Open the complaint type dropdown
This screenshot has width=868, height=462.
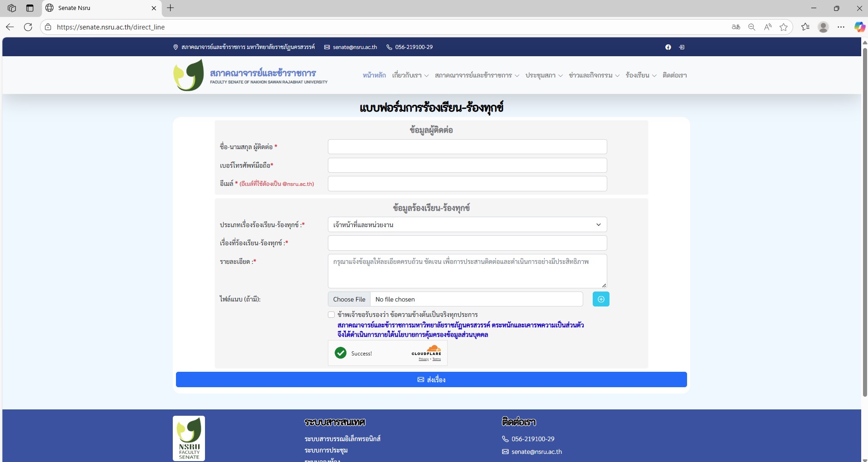[467, 225]
